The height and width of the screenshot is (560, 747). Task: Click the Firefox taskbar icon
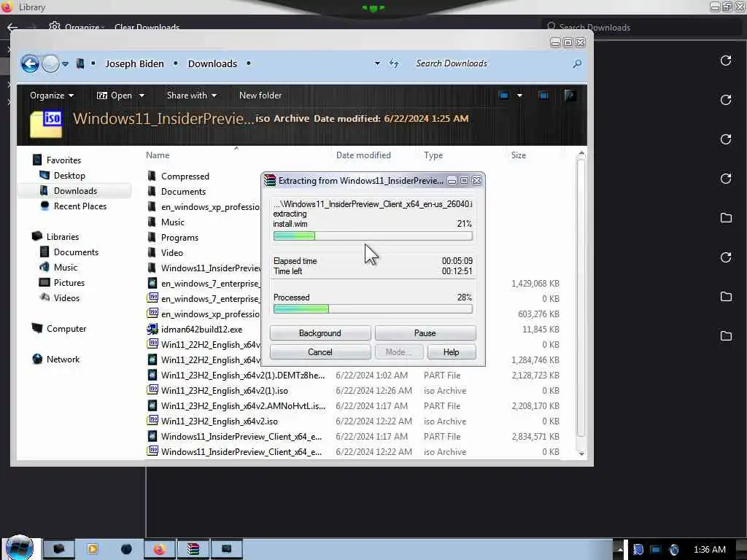(159, 549)
